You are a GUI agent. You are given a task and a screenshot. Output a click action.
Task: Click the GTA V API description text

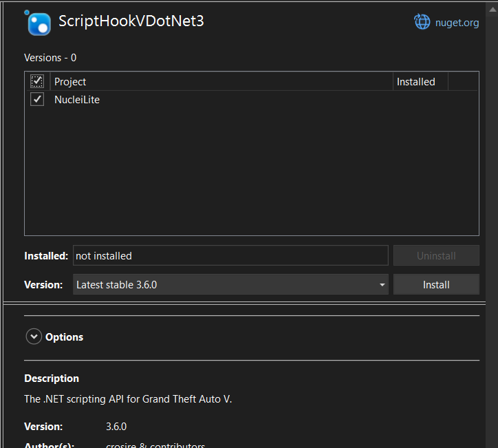128,398
